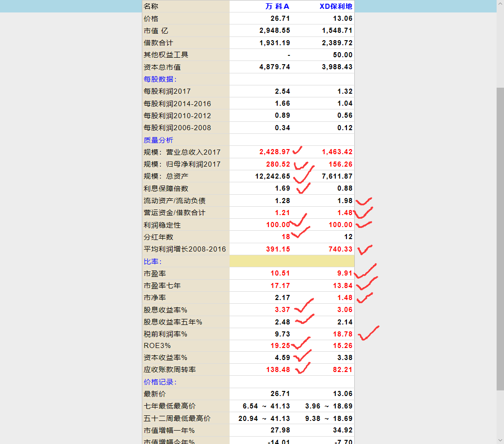Click the vertical scrollbar thumb
Image resolution: width=504 pixels, height=444 pixels.
(500, 239)
